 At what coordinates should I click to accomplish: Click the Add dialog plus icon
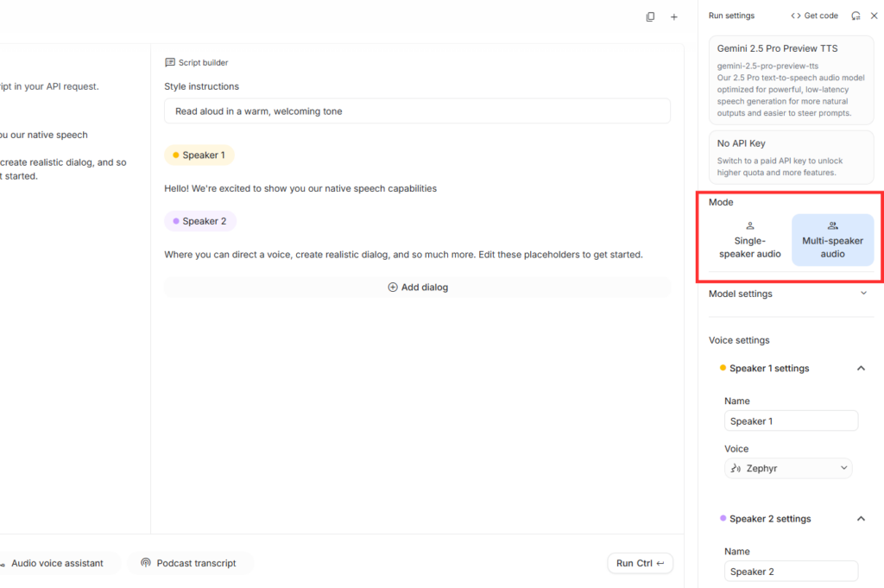click(393, 288)
